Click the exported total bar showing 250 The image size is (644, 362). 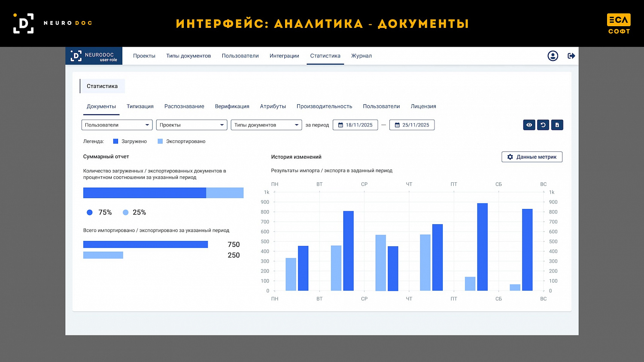(103, 255)
